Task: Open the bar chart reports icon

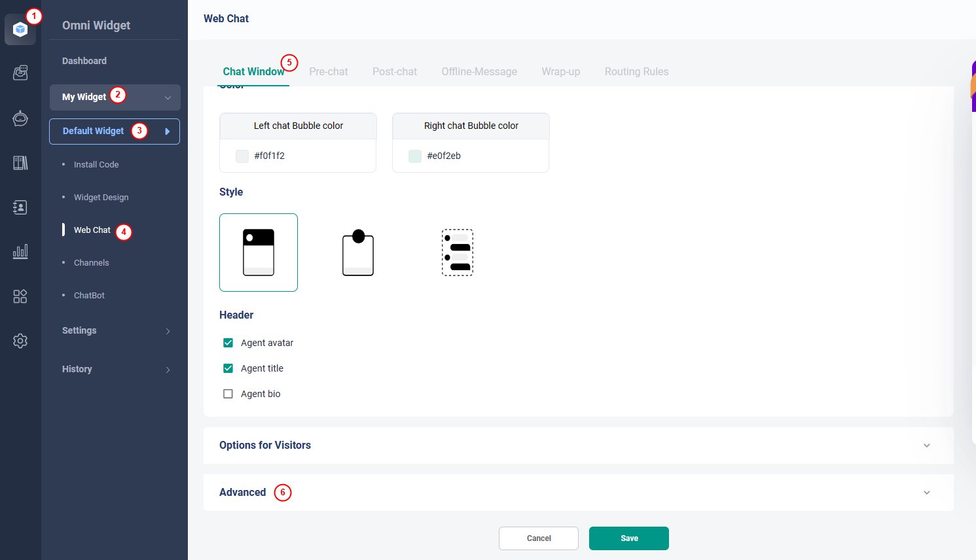Action: pos(20,252)
